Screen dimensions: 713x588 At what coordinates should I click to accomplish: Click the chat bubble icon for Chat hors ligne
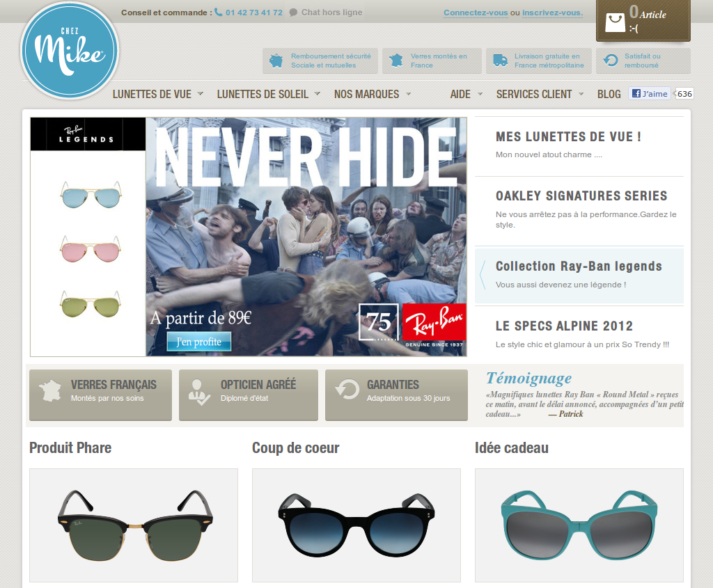pos(294,13)
